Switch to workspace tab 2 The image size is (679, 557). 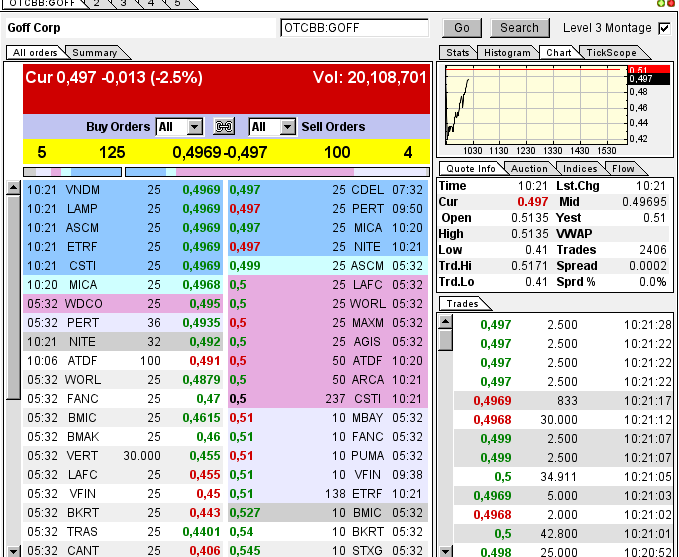[97, 3]
